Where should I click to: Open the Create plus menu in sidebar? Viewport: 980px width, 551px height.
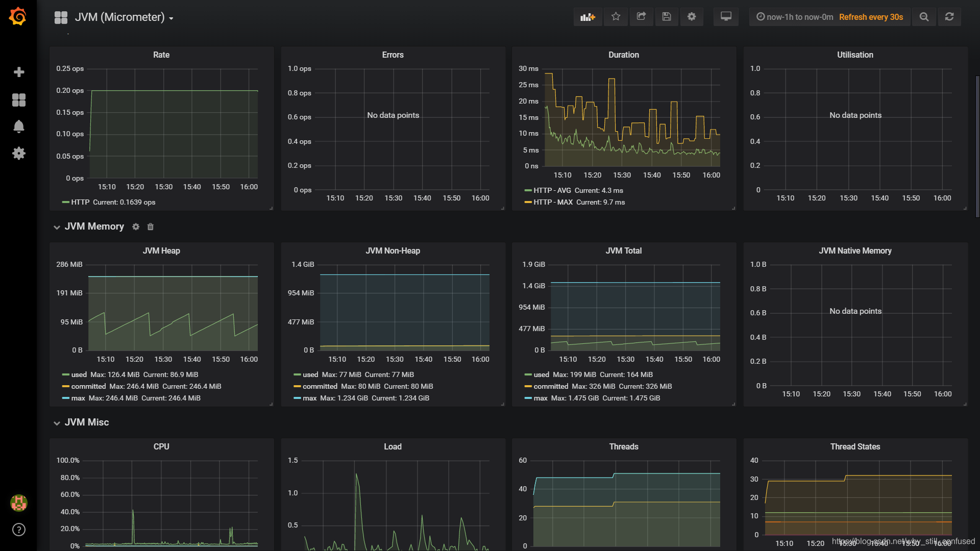19,72
